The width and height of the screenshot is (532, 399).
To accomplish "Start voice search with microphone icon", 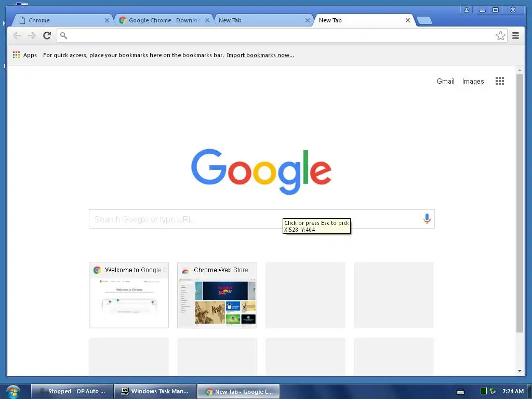I will pyautogui.click(x=427, y=219).
